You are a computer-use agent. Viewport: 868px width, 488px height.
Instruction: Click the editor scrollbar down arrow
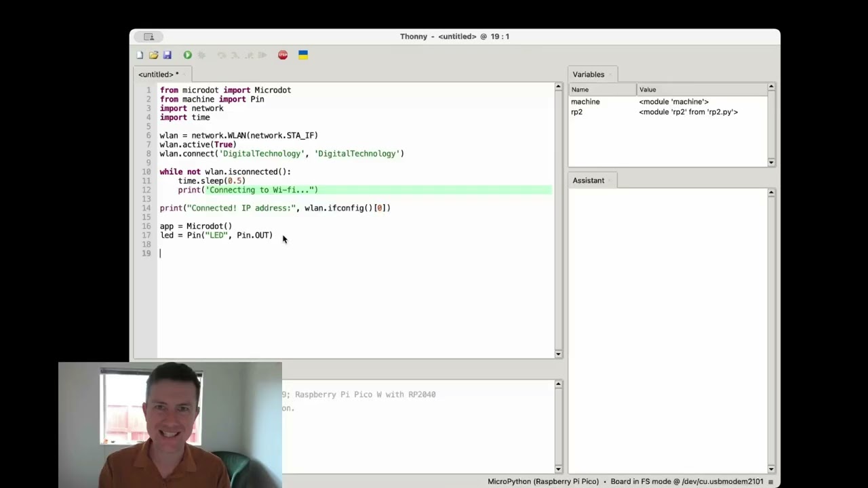559,354
